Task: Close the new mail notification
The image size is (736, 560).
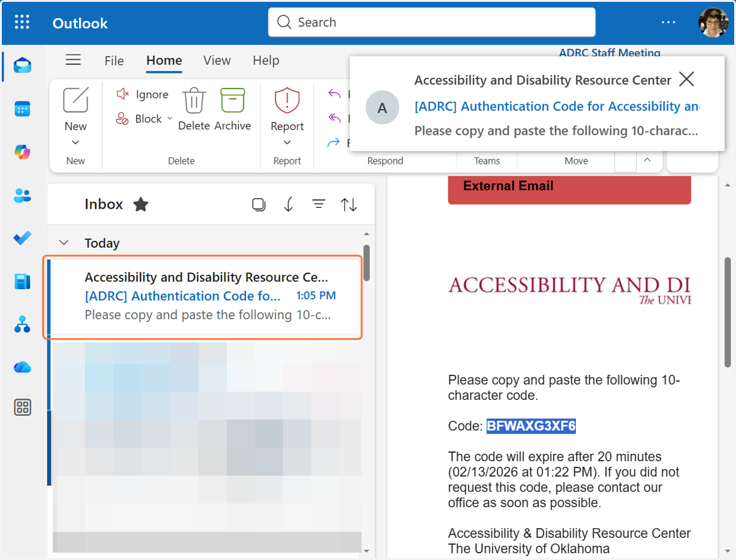Action: tap(686, 79)
